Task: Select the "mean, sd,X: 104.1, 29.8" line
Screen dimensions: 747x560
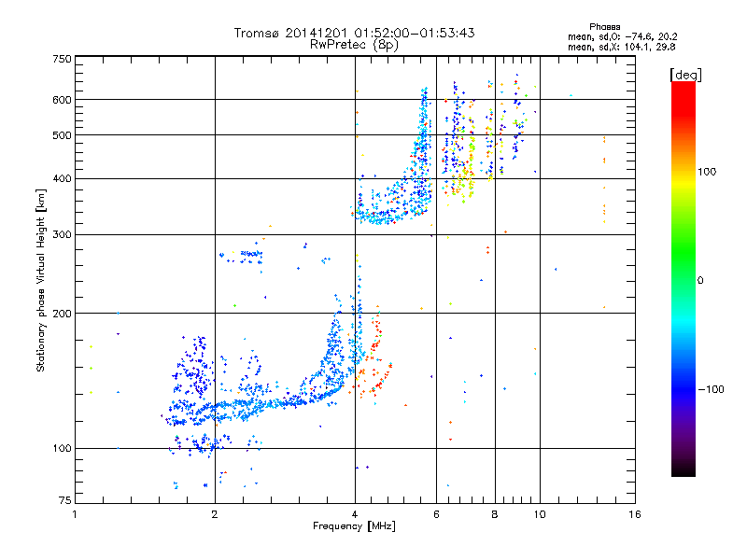Action: pyautogui.click(x=622, y=48)
